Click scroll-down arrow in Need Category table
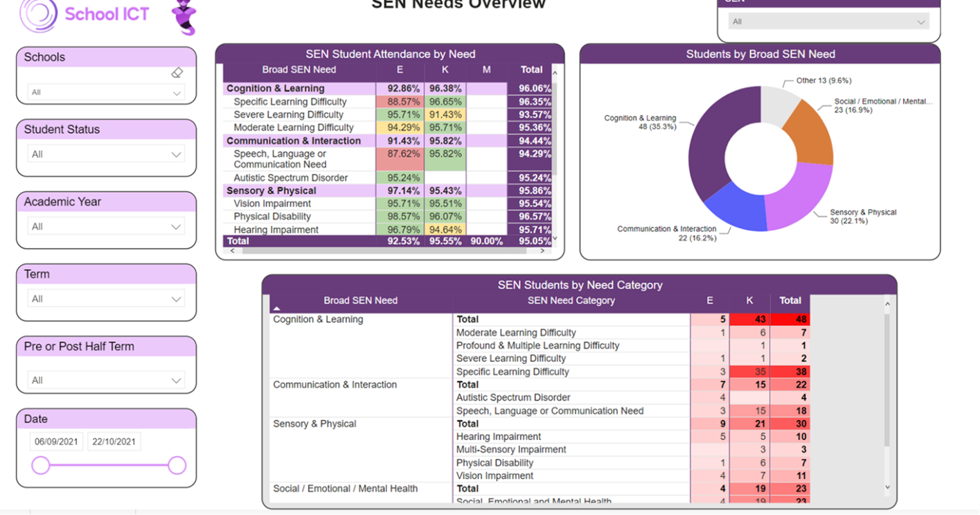Image resolution: width=980 pixels, height=515 pixels. click(887, 488)
